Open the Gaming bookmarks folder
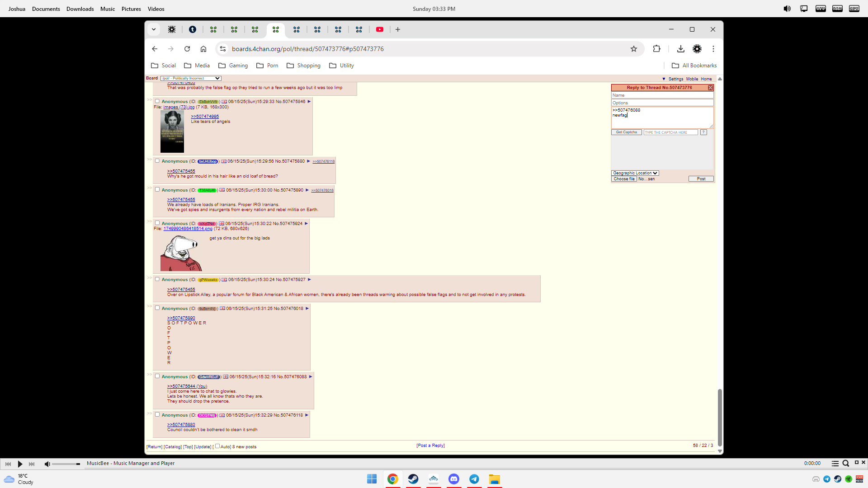This screenshot has width=868, height=488. point(233,66)
